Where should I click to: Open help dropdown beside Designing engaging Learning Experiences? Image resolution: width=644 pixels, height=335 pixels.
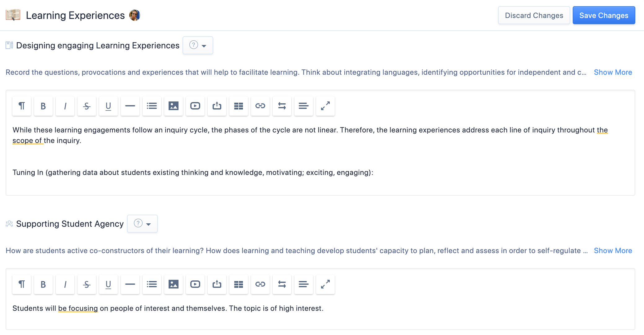[198, 46]
